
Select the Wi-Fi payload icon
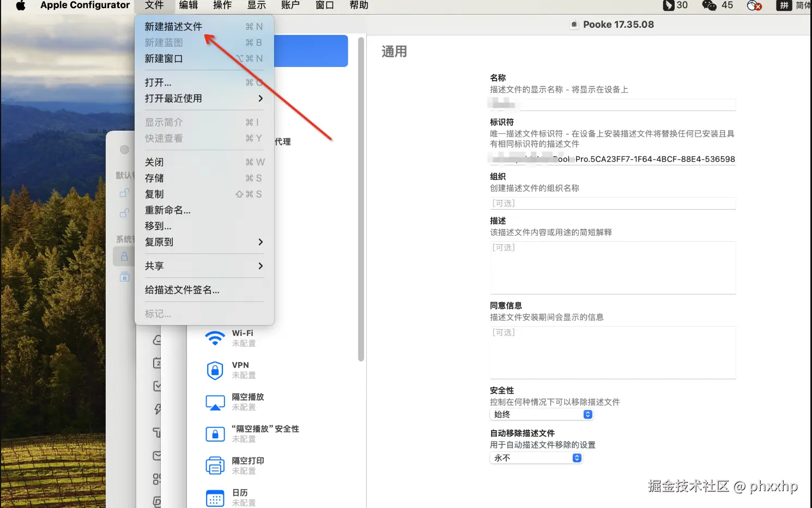pos(215,338)
